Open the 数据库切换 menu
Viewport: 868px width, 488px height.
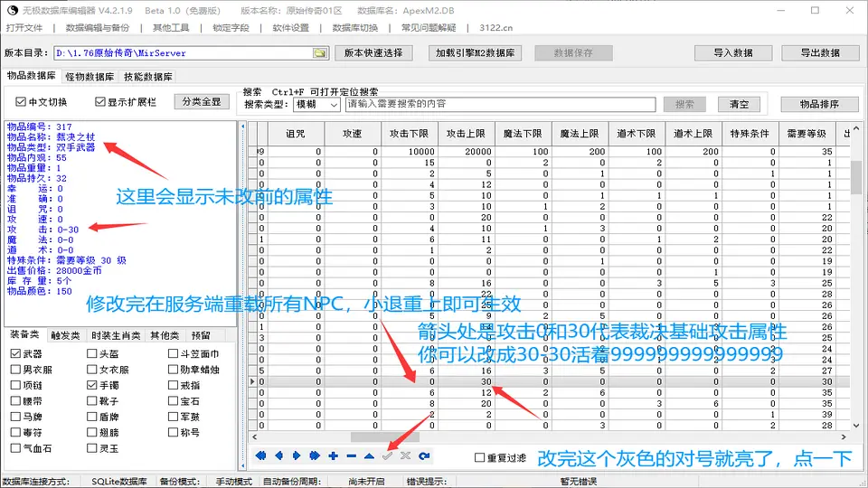[354, 28]
